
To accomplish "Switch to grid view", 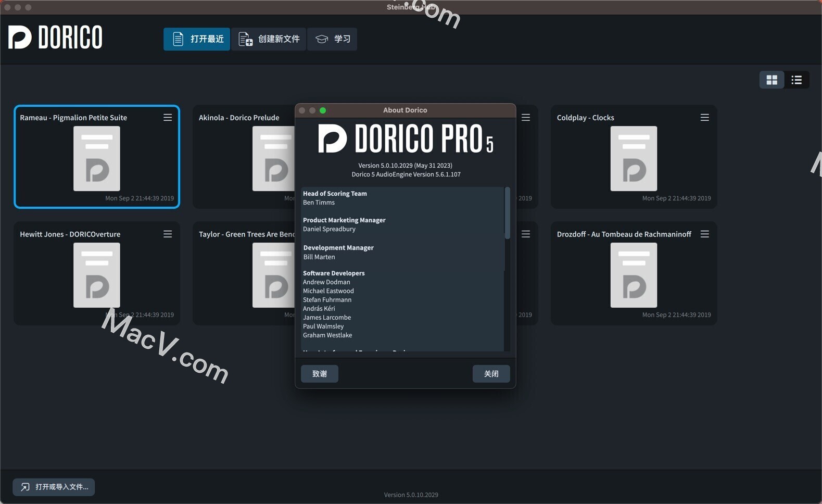I will pos(772,80).
